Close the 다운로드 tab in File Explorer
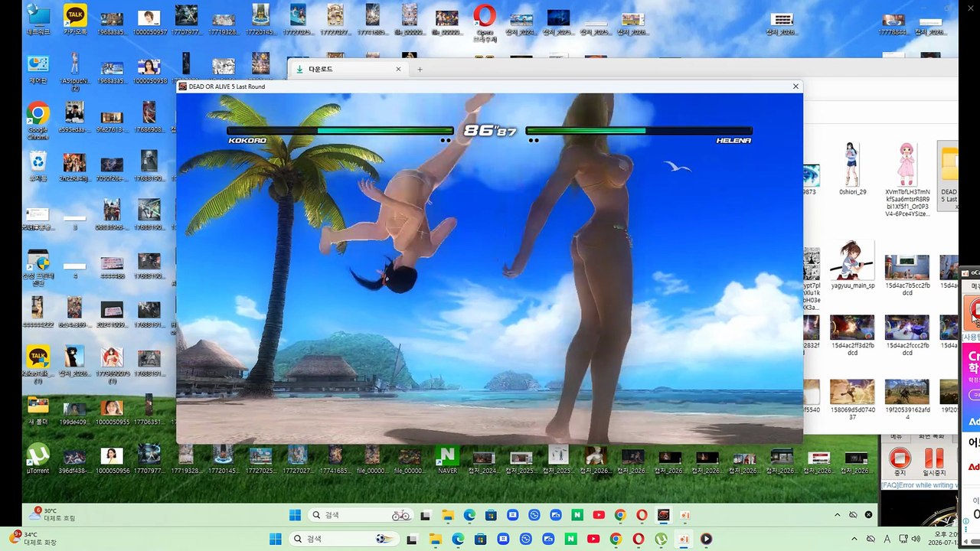The image size is (980, 551). (x=398, y=69)
